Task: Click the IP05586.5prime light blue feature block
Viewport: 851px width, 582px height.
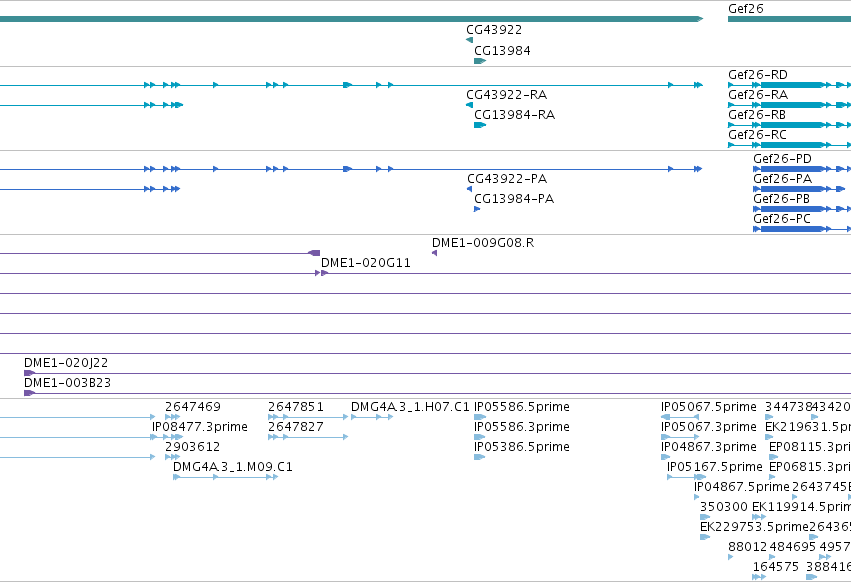Action: [x=480, y=417]
